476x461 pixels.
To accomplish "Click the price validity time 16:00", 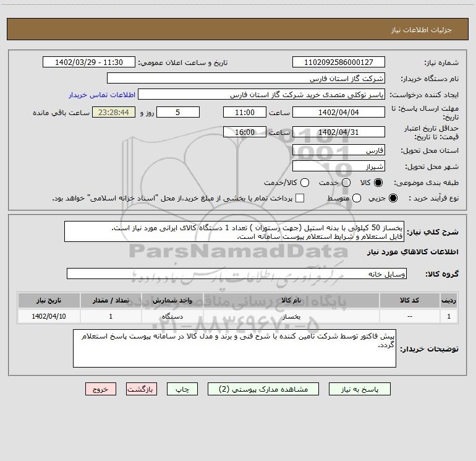I will pos(245,132).
